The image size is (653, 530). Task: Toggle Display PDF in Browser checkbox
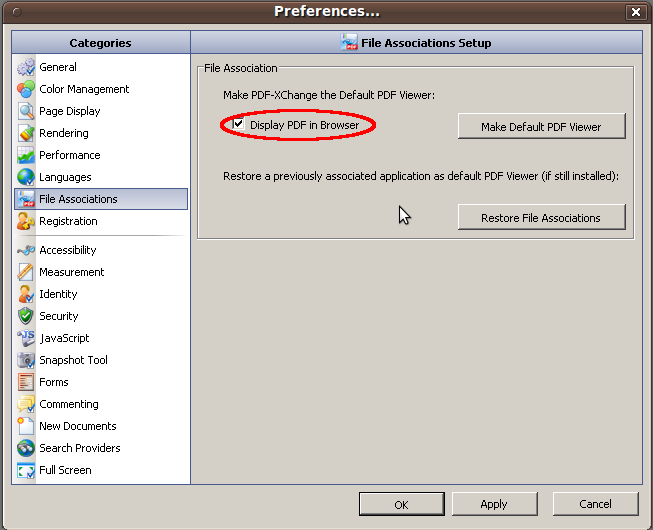point(238,124)
